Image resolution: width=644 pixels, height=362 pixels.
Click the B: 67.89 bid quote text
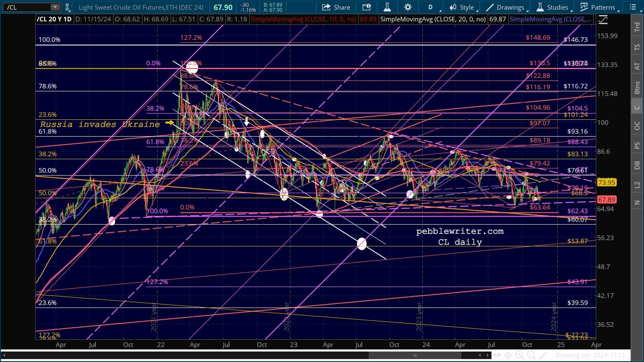click(273, 5)
